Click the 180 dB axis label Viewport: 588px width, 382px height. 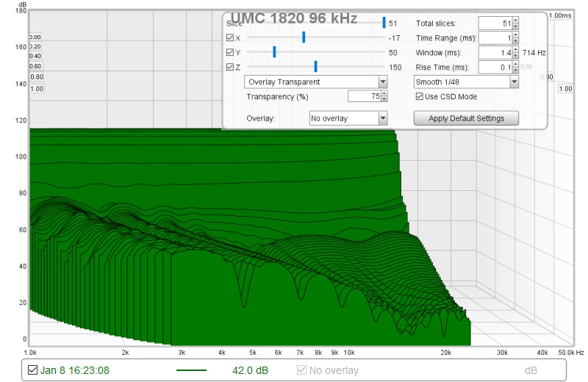(21, 10)
